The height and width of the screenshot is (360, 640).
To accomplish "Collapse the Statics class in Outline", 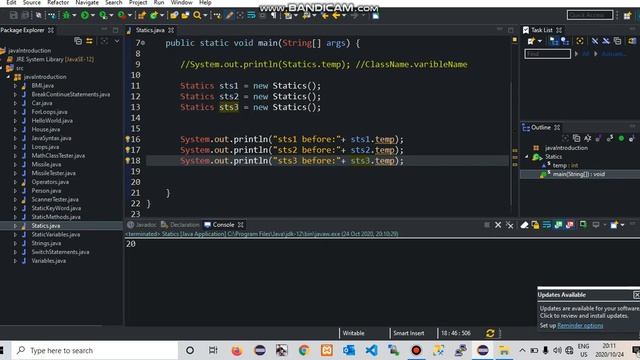I will (527, 157).
